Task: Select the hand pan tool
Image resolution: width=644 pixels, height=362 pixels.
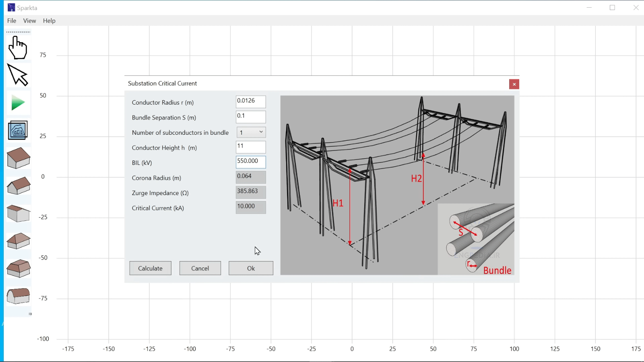Action: pos(18,48)
